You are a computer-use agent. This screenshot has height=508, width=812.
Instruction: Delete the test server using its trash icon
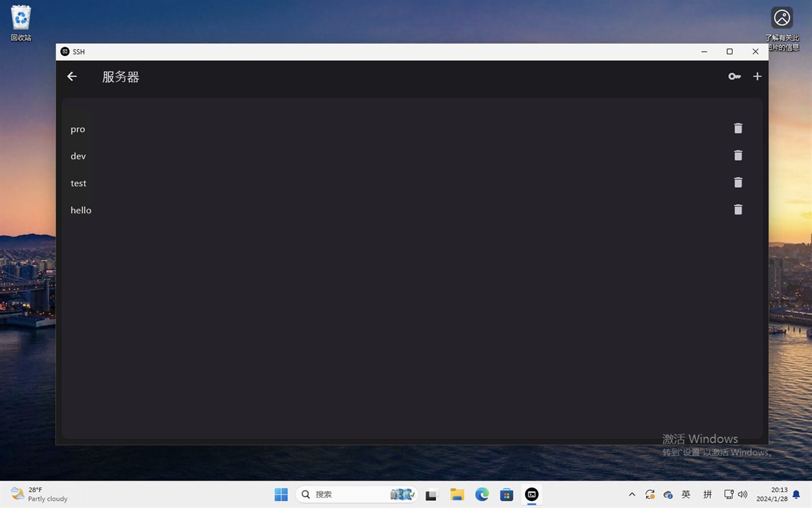click(x=738, y=183)
